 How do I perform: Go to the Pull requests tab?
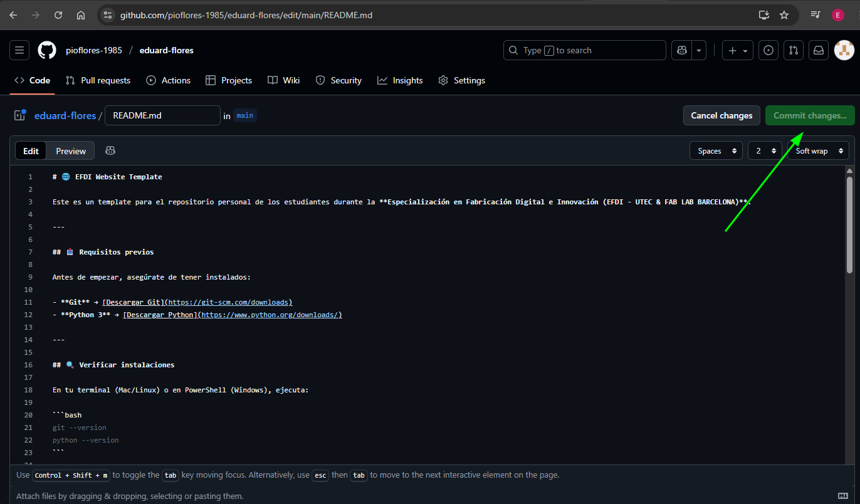[x=98, y=80]
